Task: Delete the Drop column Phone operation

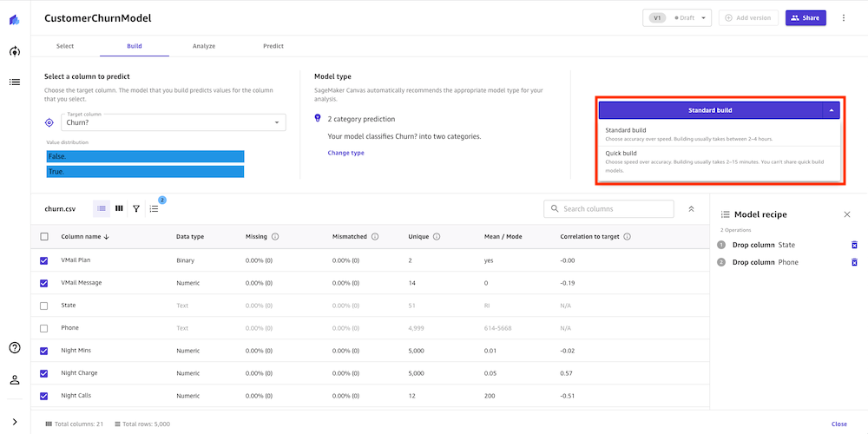Action: coord(854,262)
